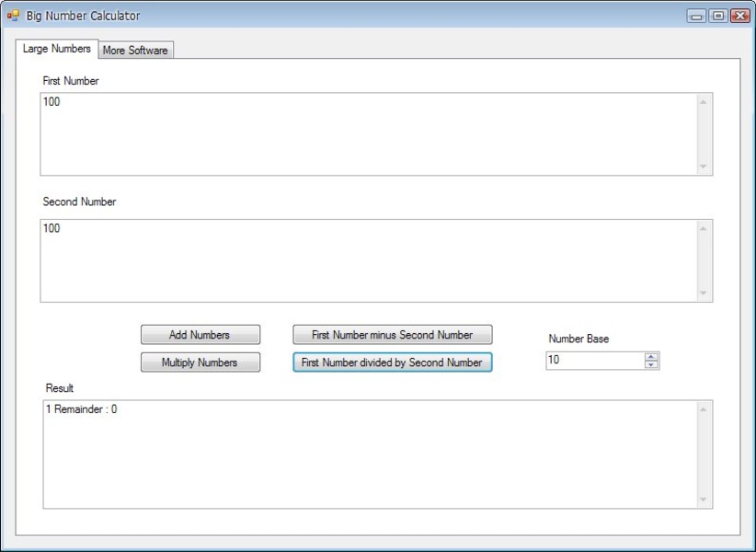
Task: Click the Result output text area
Action: click(368, 454)
